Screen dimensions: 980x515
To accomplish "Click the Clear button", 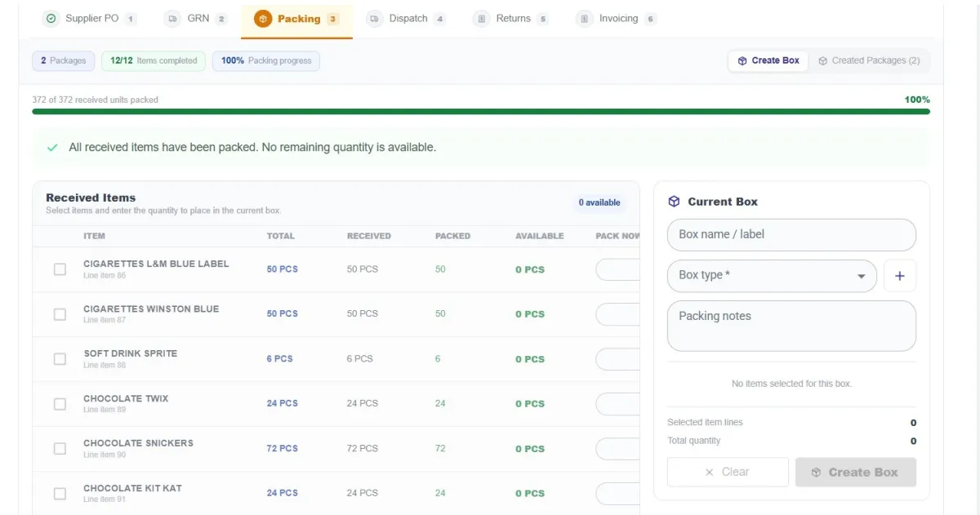I will click(x=728, y=472).
